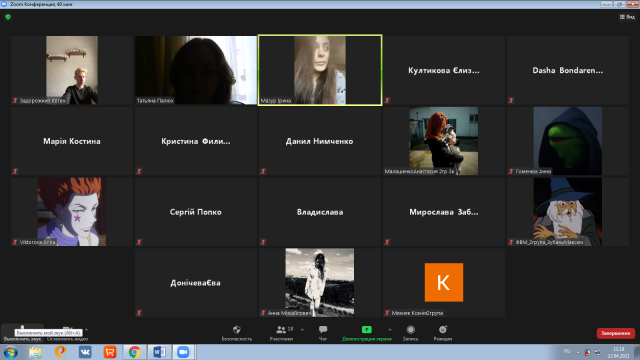Open the Reactions (Реакции) emoji icon
640x360 pixels.
pos(443,333)
